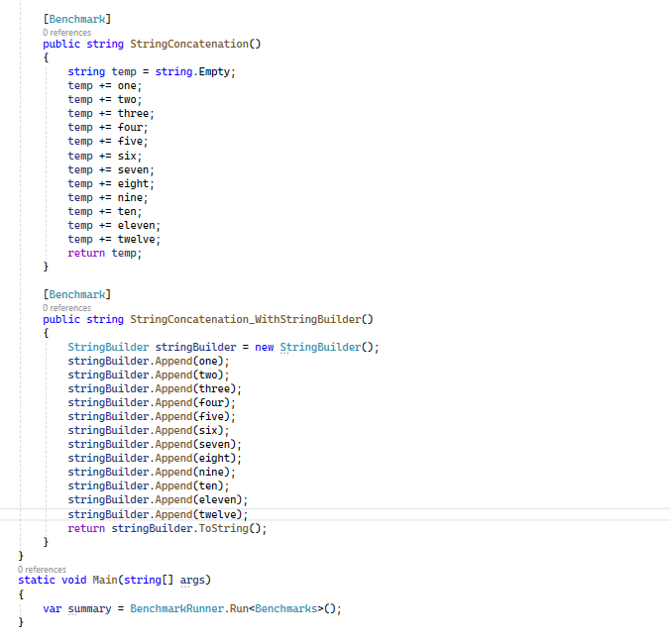Click the second [Benchmark] attribute

(x=77, y=294)
